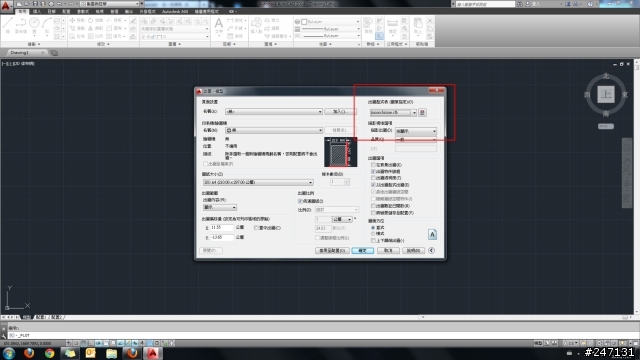Open the page setup name dropdown
The height and width of the screenshot is (360, 640).
273,111
